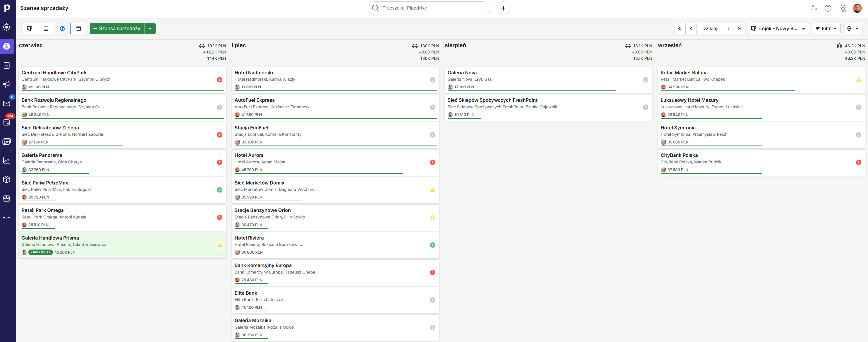This screenshot has height=342, width=868.
Task: Open the AutoFuel Express deal
Action: [335, 107]
